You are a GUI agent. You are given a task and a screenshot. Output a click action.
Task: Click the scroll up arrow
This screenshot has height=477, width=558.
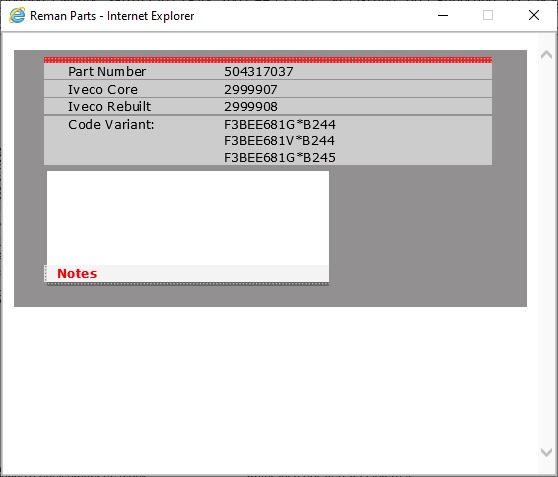[x=546, y=54]
